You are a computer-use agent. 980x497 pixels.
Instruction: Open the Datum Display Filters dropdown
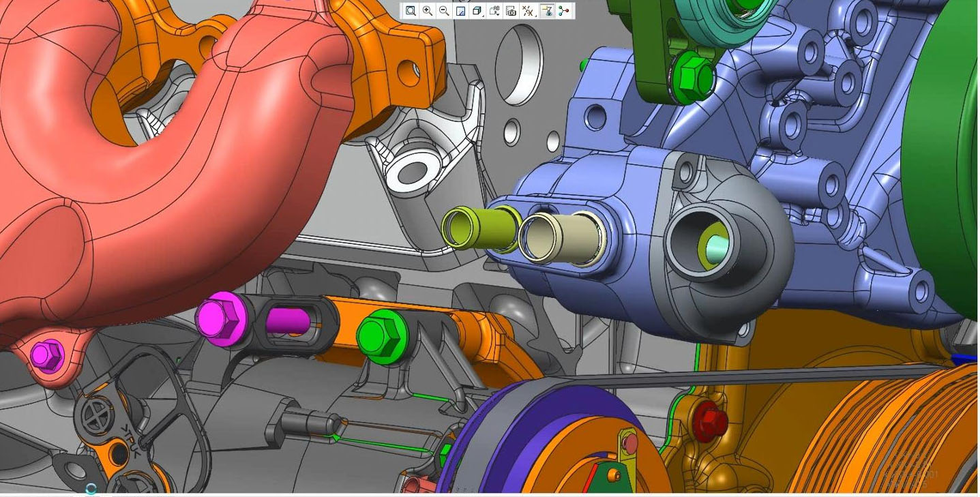pyautogui.click(x=528, y=10)
